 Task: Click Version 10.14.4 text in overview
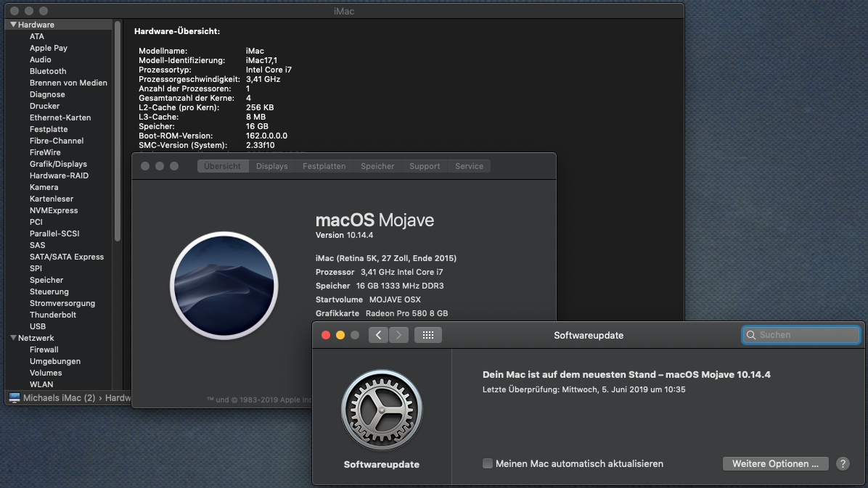pos(344,235)
